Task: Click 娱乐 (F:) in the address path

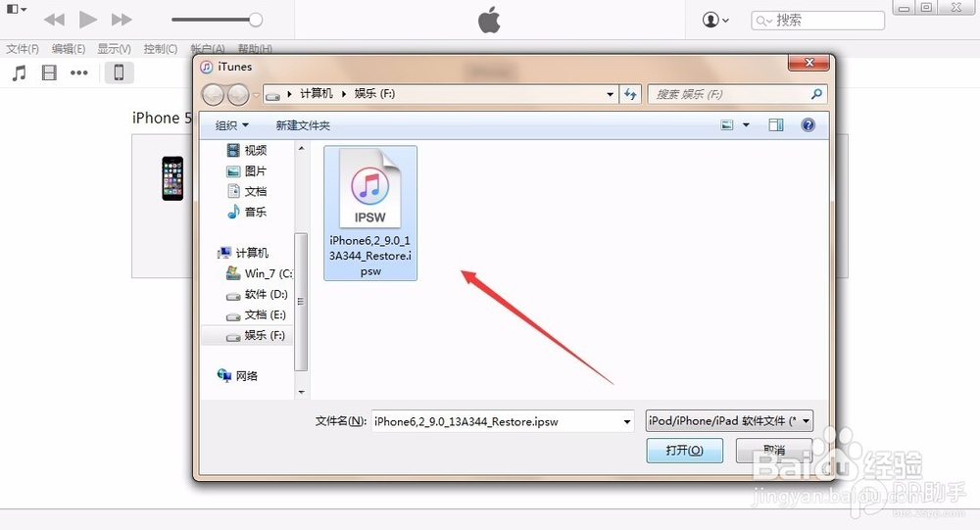Action: point(374,94)
